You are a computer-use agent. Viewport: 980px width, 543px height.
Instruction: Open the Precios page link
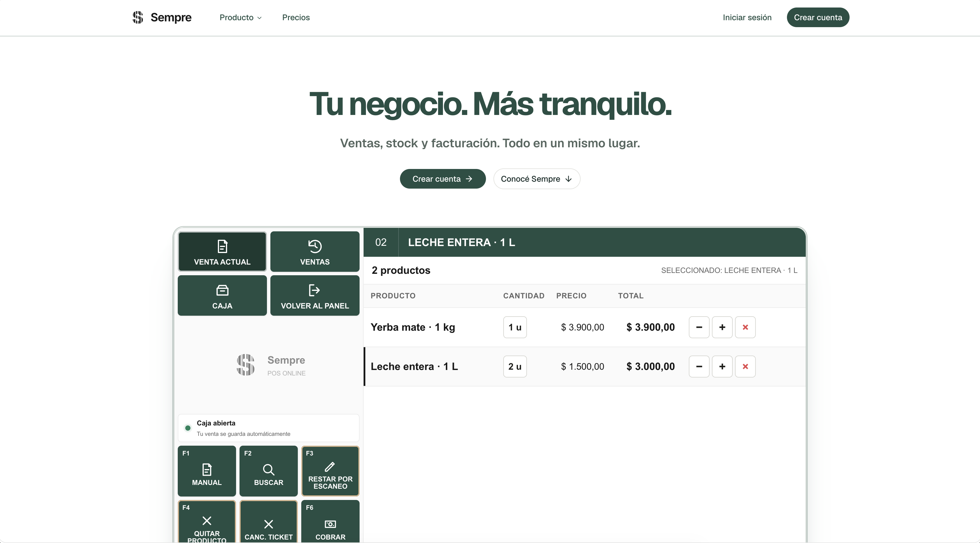(296, 18)
